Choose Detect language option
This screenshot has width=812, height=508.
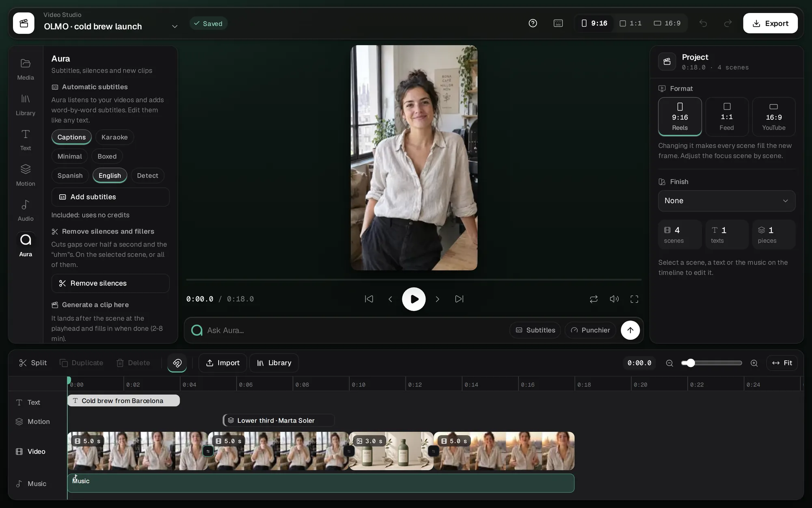147,175
